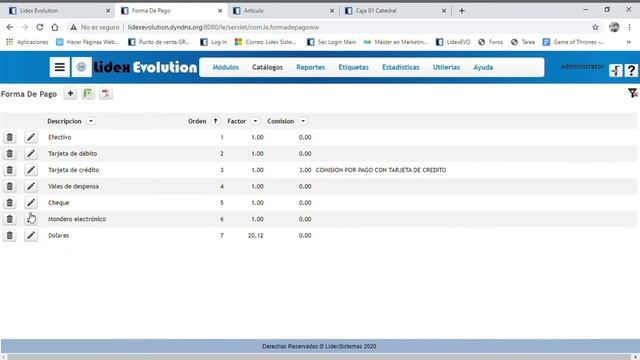Image resolution: width=640 pixels, height=360 pixels.
Task: Go back in the browser
Action: pyautogui.click(x=10, y=27)
